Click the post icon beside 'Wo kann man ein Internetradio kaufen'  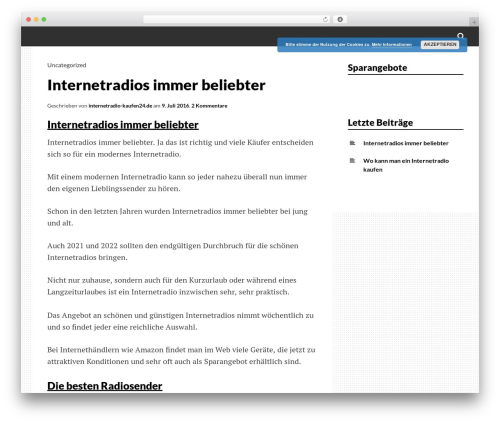point(352,161)
